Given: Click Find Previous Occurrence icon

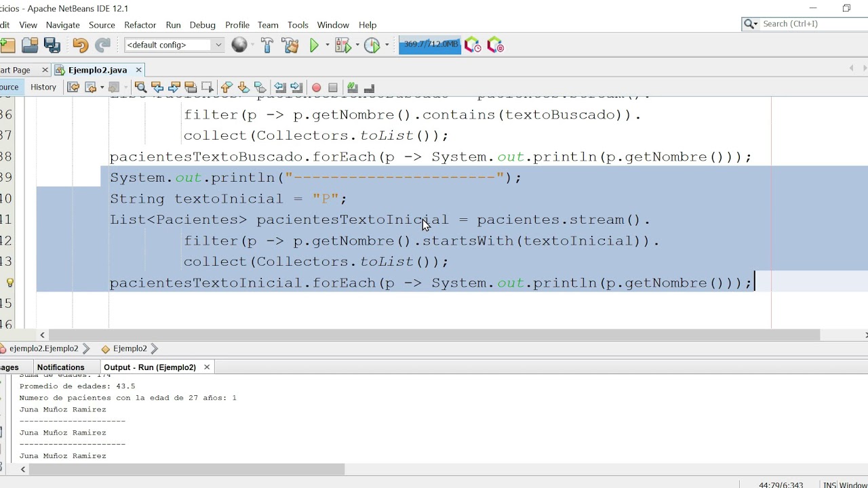Looking at the screenshot, I should [x=157, y=87].
